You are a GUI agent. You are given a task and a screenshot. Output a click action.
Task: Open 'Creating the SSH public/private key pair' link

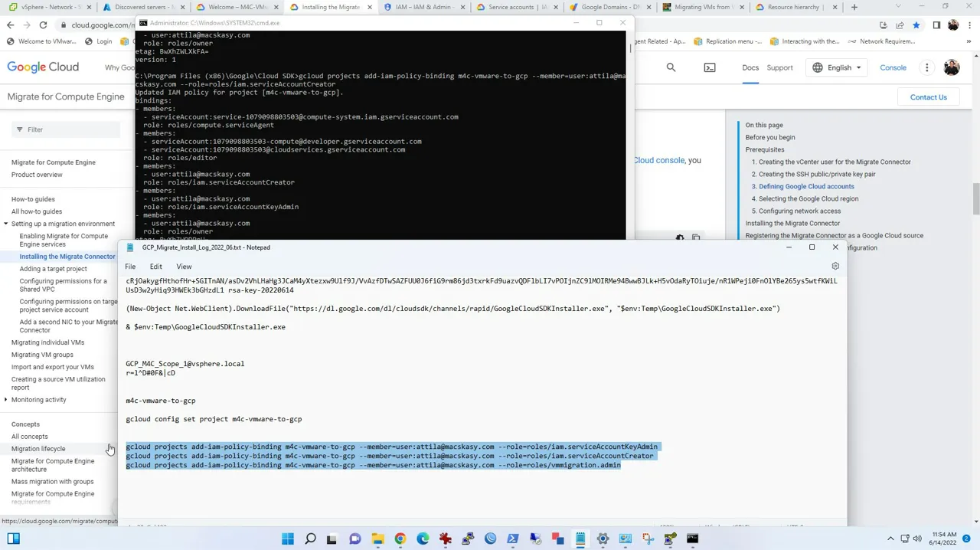click(x=817, y=174)
